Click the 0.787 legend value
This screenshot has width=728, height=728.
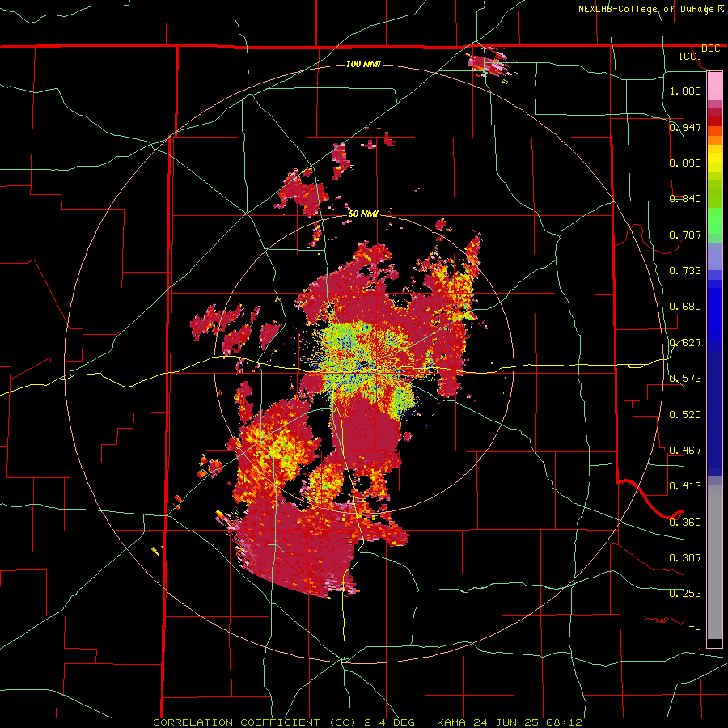point(685,235)
